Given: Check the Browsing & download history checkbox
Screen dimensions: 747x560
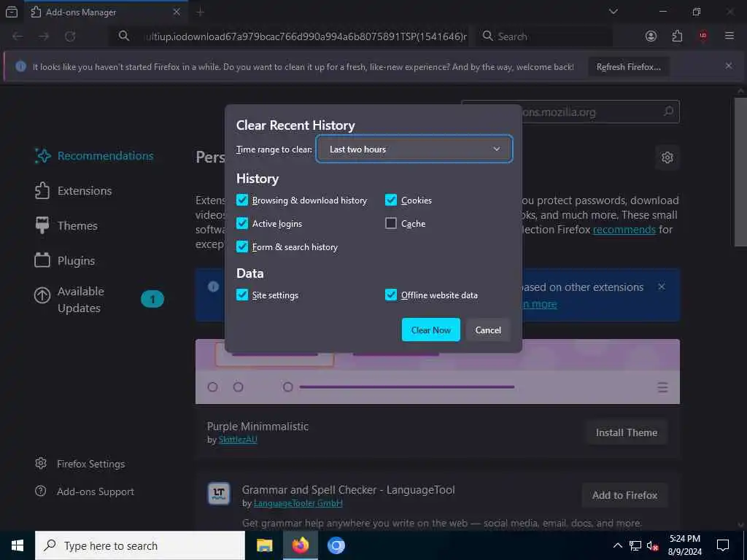Looking at the screenshot, I should (x=242, y=200).
